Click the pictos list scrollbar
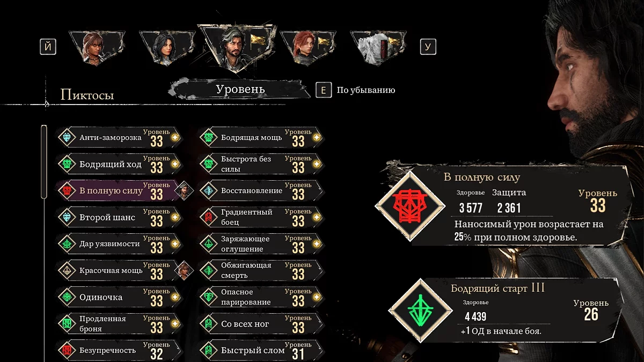The width and height of the screenshot is (644, 362). [x=44, y=161]
